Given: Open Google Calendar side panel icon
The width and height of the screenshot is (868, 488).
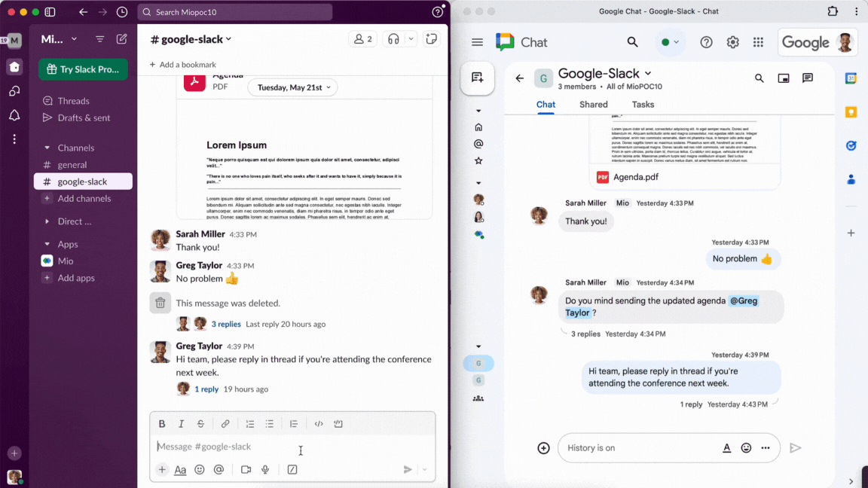Looking at the screenshot, I should (x=851, y=78).
